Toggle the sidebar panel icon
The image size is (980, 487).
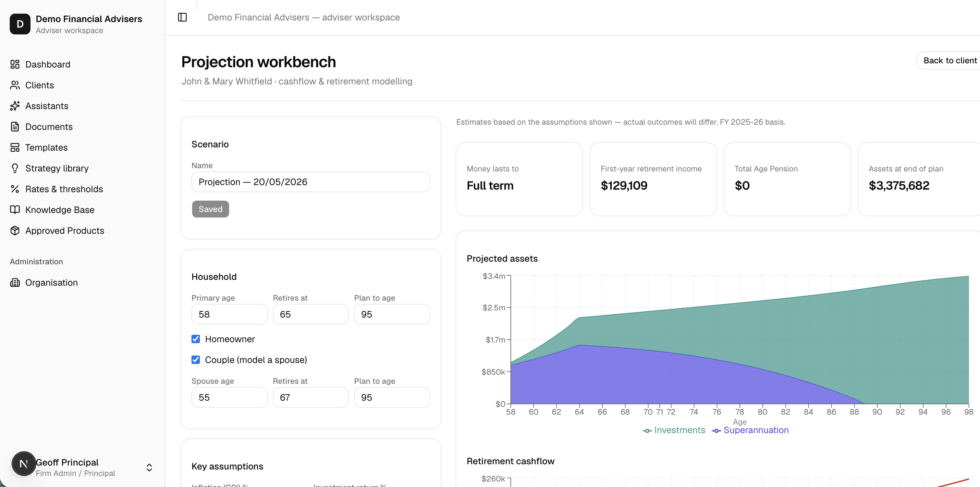182,18
